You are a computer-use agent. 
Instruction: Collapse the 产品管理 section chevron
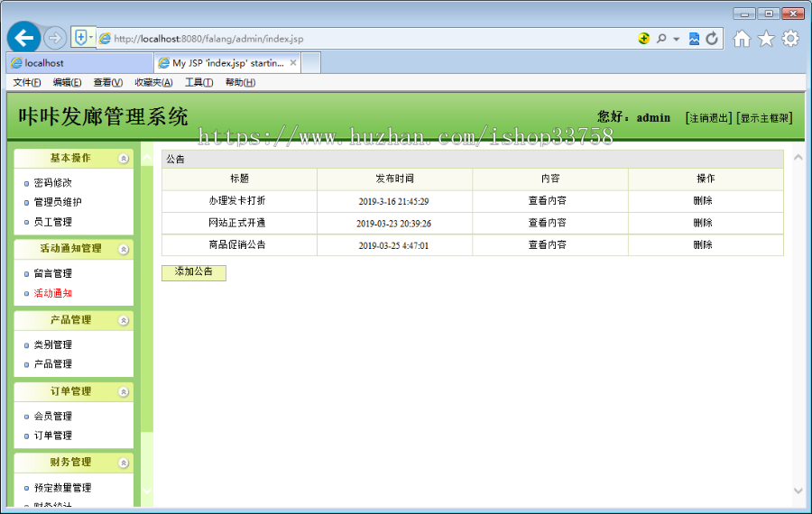point(124,320)
